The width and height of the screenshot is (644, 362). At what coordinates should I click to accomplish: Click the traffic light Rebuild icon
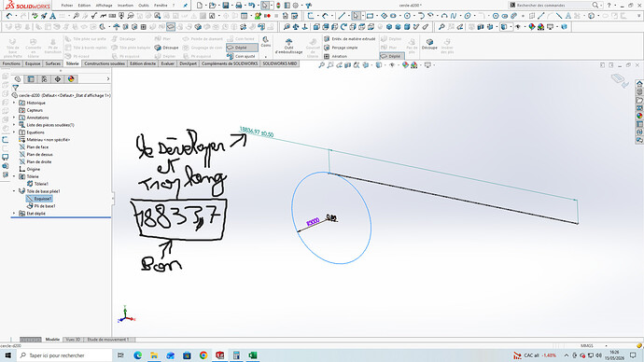pos(278,6)
